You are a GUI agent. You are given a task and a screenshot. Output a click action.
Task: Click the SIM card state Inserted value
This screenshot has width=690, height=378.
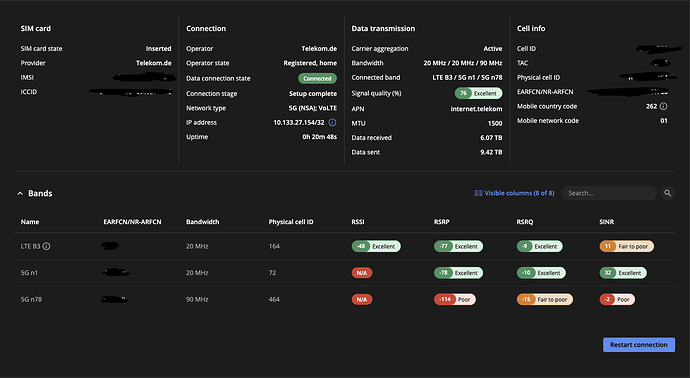click(158, 48)
